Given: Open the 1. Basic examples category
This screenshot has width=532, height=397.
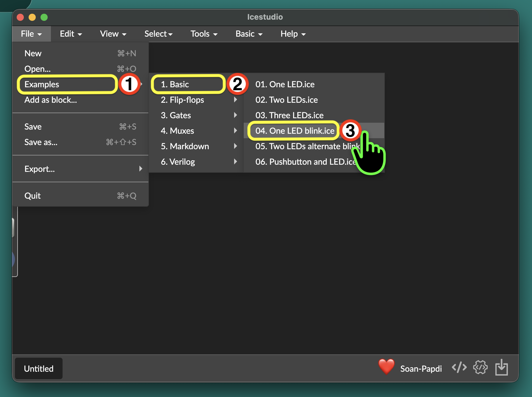Looking at the screenshot, I should 196,84.
